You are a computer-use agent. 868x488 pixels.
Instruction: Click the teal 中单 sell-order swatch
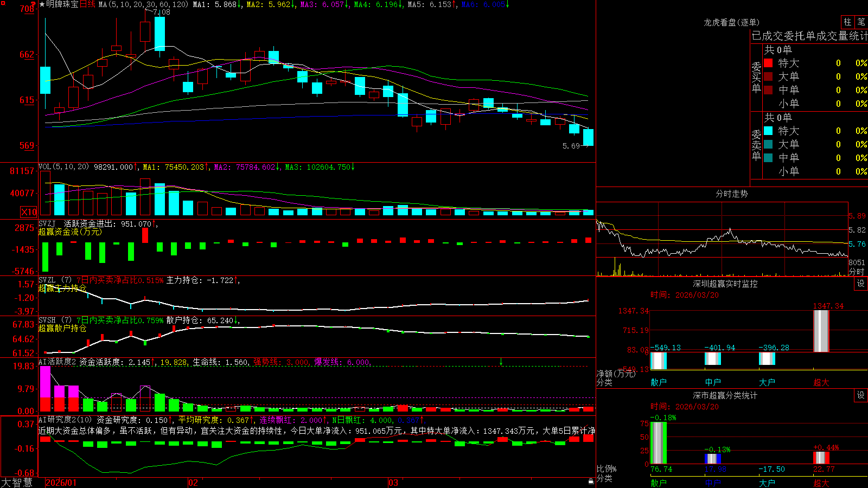pos(768,158)
